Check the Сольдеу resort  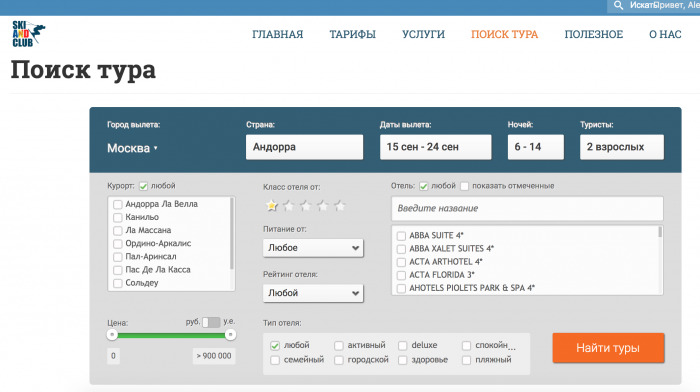[x=118, y=284]
